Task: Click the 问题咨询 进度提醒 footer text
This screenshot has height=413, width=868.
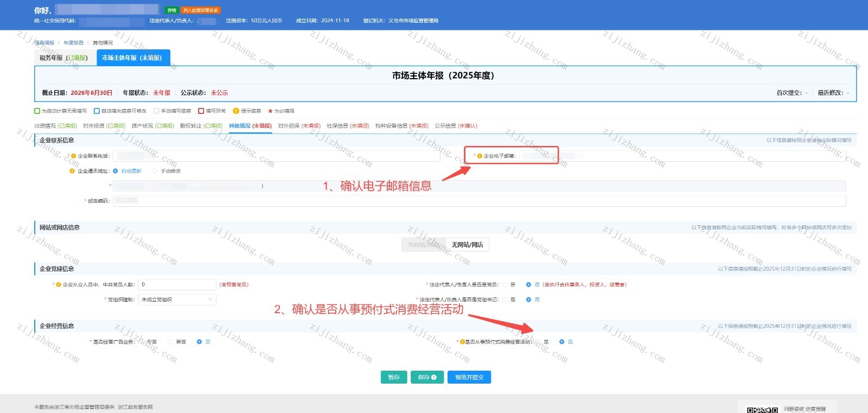Action: coord(805,409)
